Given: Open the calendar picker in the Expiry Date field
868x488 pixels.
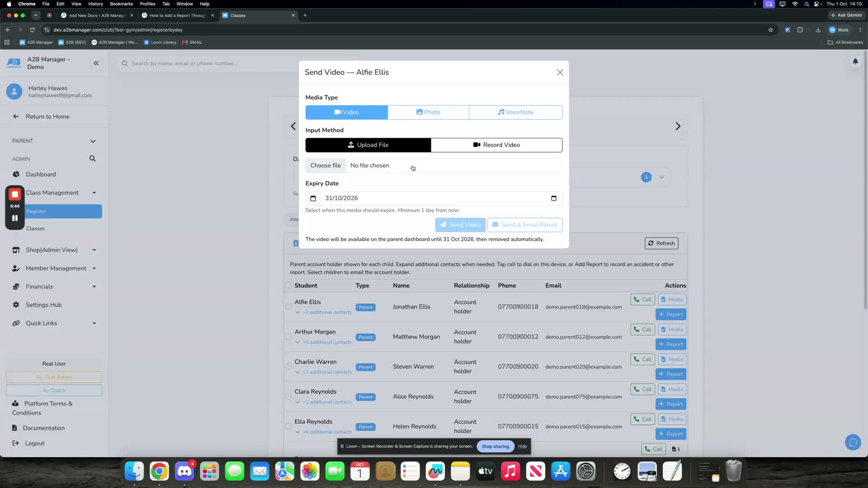Looking at the screenshot, I should 554,198.
